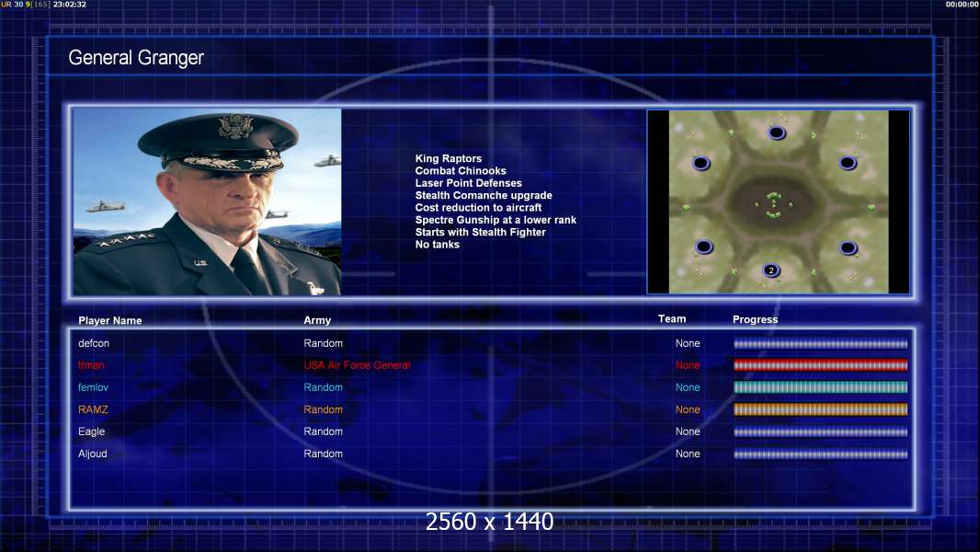Click the Aljoud player entry

tap(93, 454)
